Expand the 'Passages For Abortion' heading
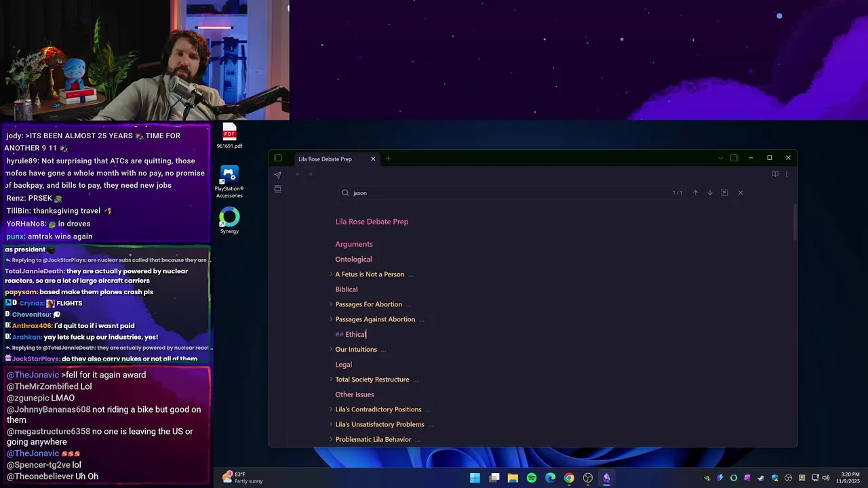868x488 pixels. [331, 304]
